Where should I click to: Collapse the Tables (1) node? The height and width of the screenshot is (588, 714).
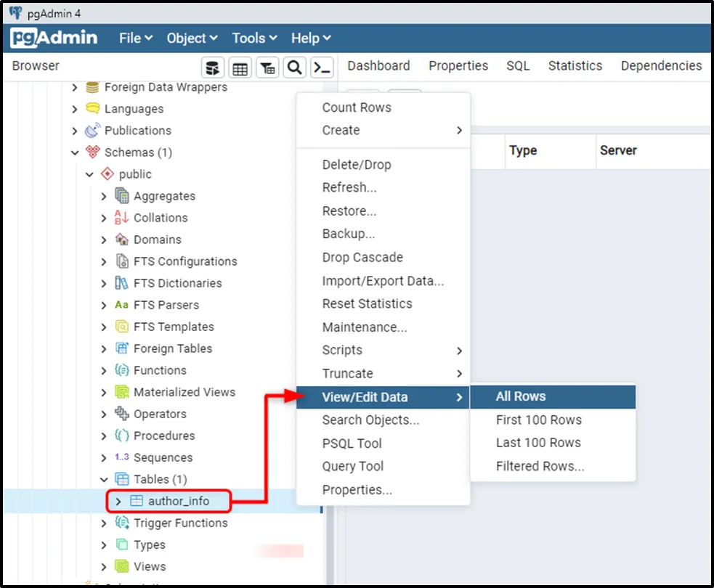[104, 479]
